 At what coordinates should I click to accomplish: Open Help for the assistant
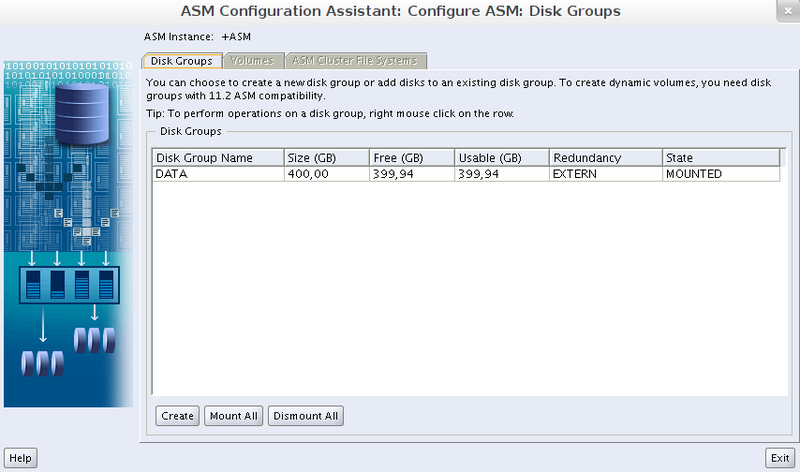[21, 458]
